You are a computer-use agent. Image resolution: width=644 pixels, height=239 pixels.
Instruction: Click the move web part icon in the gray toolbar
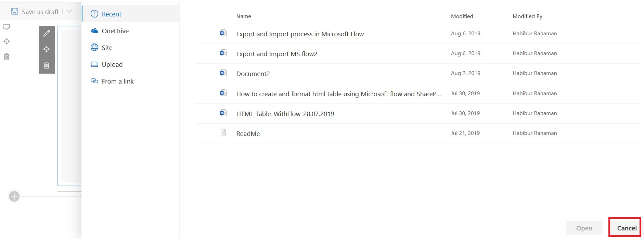click(x=47, y=49)
